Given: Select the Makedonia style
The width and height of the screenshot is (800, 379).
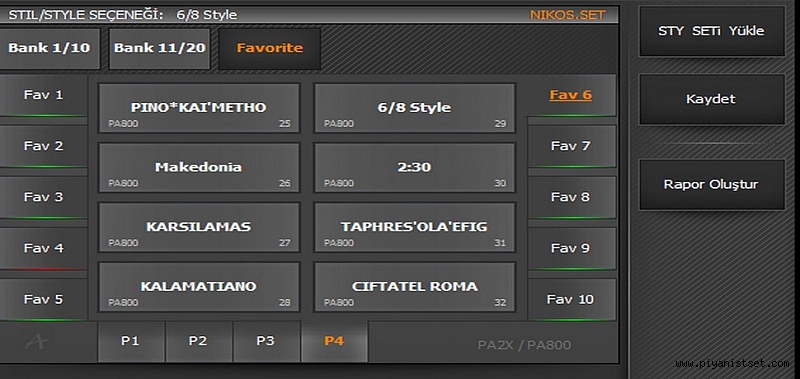Looking at the screenshot, I should [x=199, y=168].
